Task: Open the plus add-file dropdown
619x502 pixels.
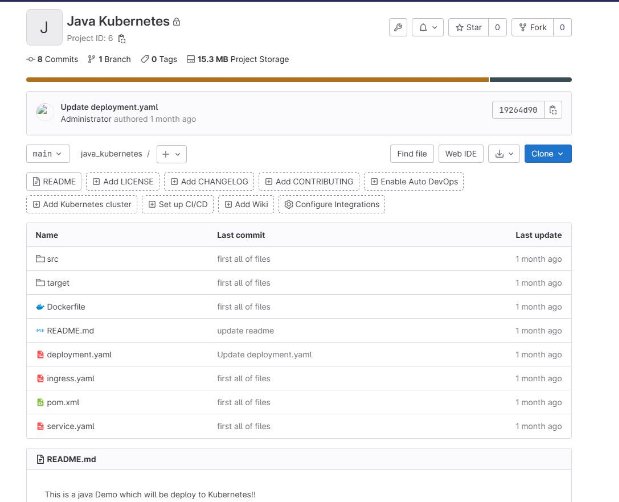Action: 171,154
